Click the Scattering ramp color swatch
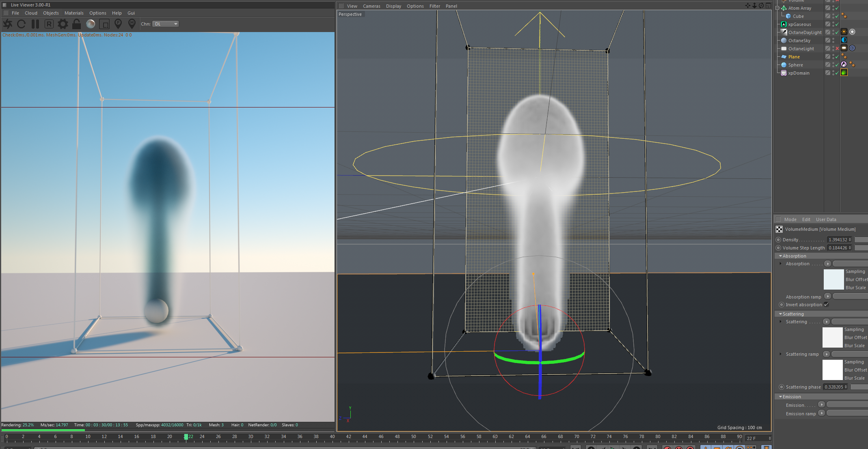 click(832, 370)
